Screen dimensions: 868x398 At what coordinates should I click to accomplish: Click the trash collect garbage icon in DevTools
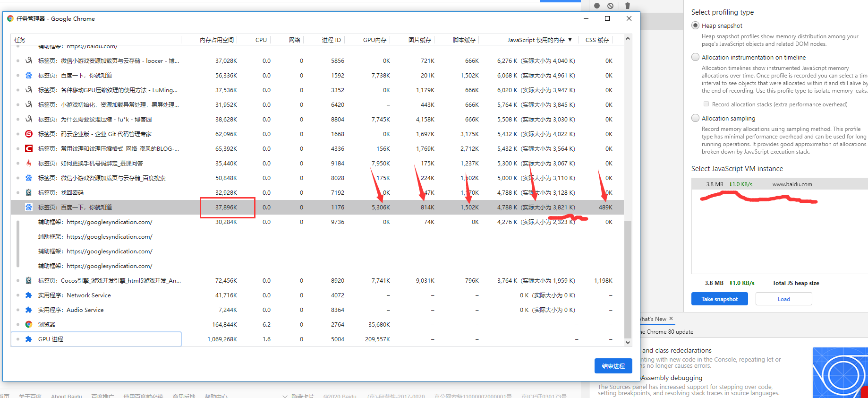click(x=628, y=6)
